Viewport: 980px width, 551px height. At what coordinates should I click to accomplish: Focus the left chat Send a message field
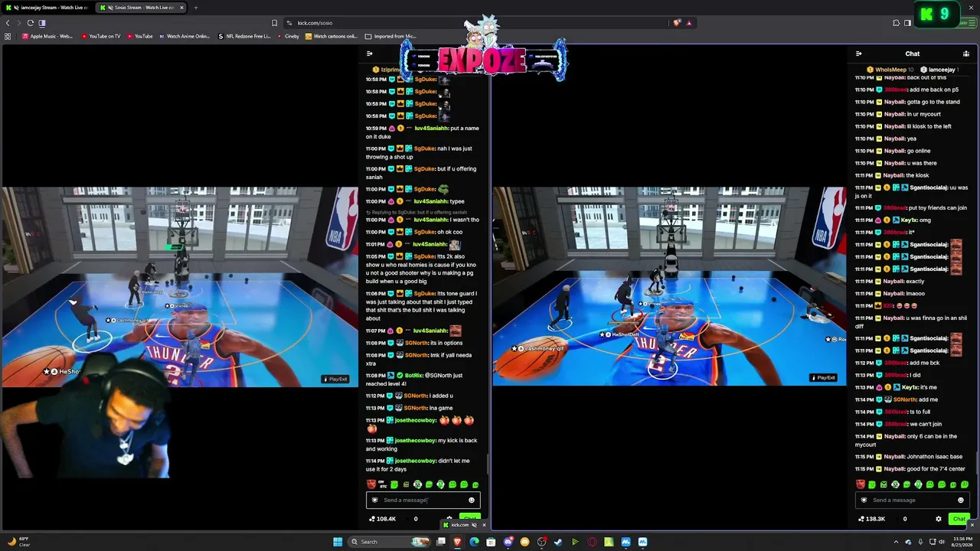(423, 500)
